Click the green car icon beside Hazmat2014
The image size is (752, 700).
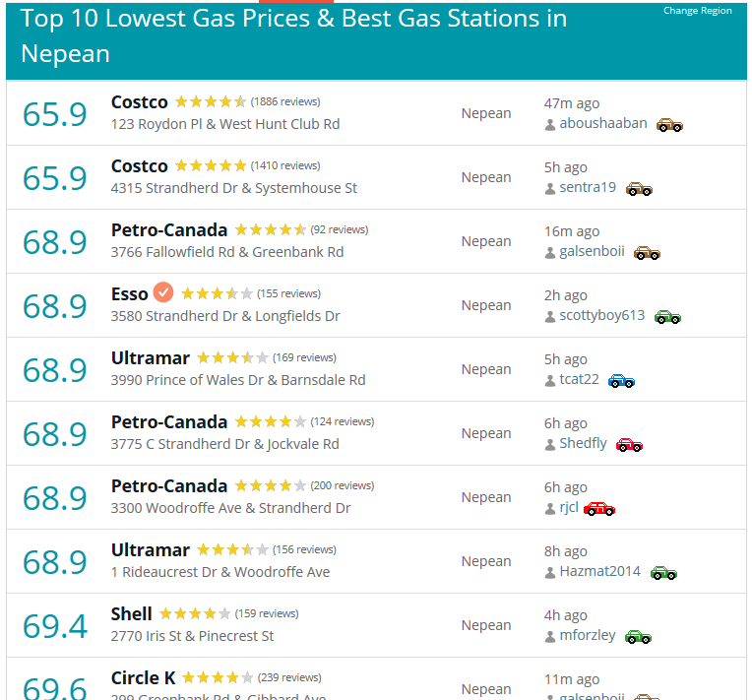(663, 572)
